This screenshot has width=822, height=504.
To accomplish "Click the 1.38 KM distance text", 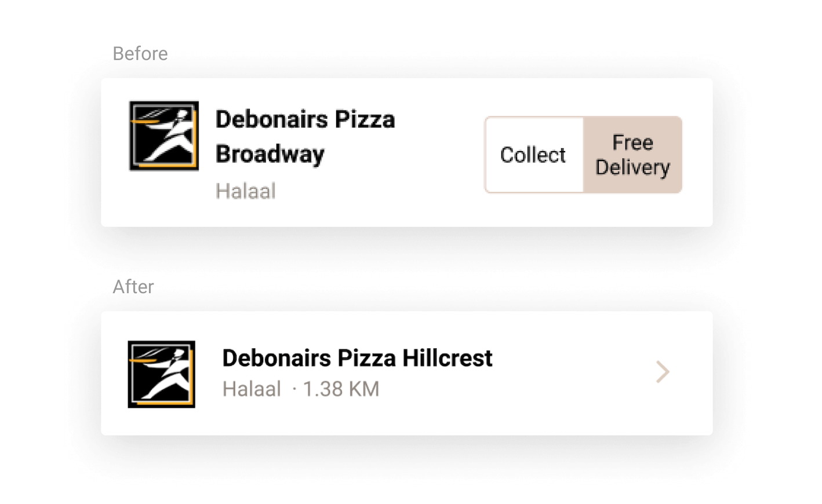I will 341,389.
